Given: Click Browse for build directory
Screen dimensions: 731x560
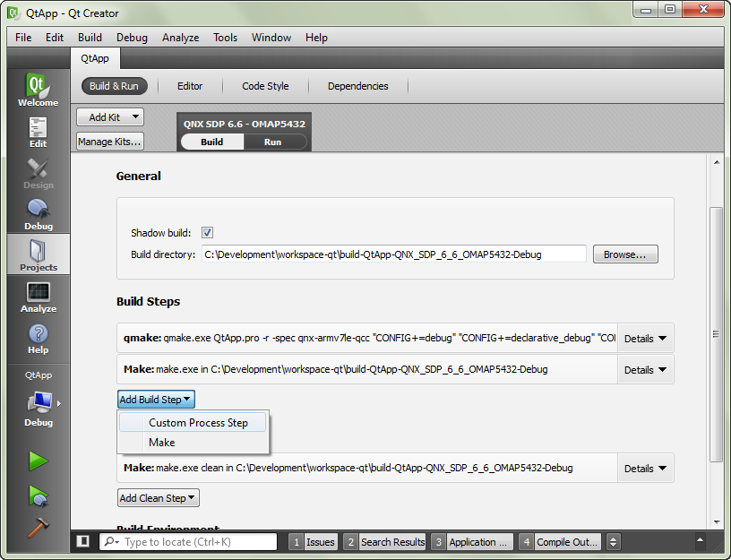Looking at the screenshot, I should click(624, 254).
